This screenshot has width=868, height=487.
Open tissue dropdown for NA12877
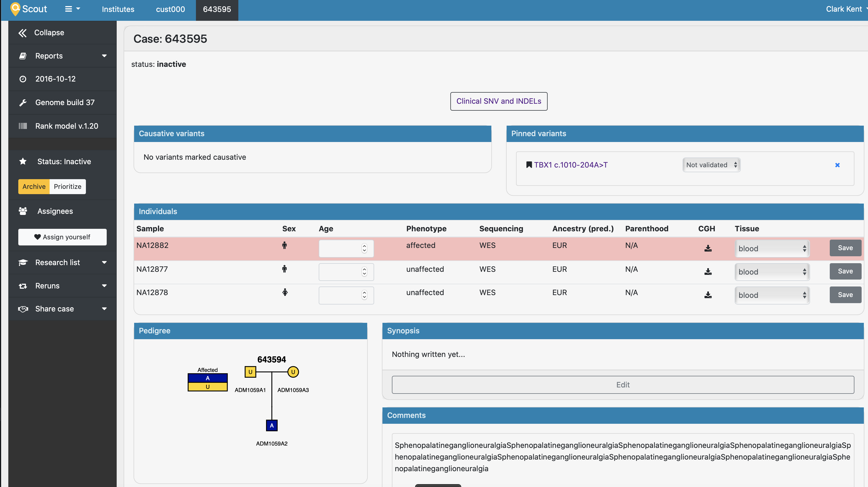pos(772,272)
